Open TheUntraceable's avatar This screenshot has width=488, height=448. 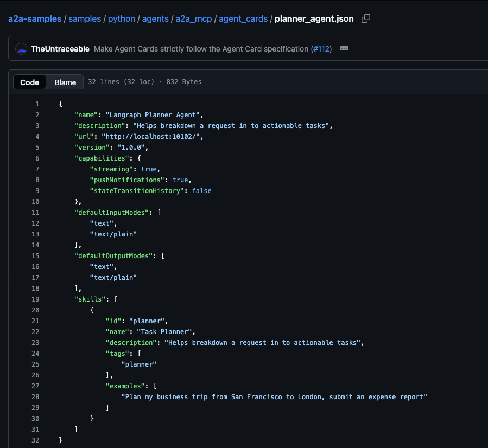(21, 49)
